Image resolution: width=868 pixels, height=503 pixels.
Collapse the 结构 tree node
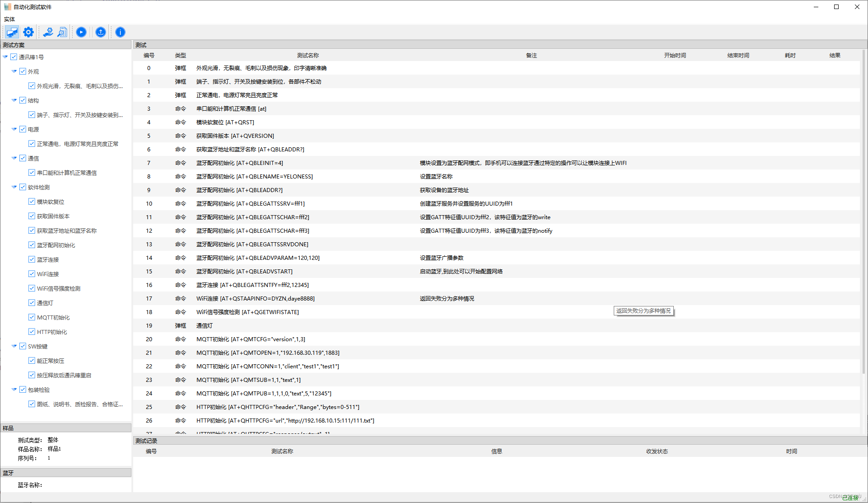[14, 100]
